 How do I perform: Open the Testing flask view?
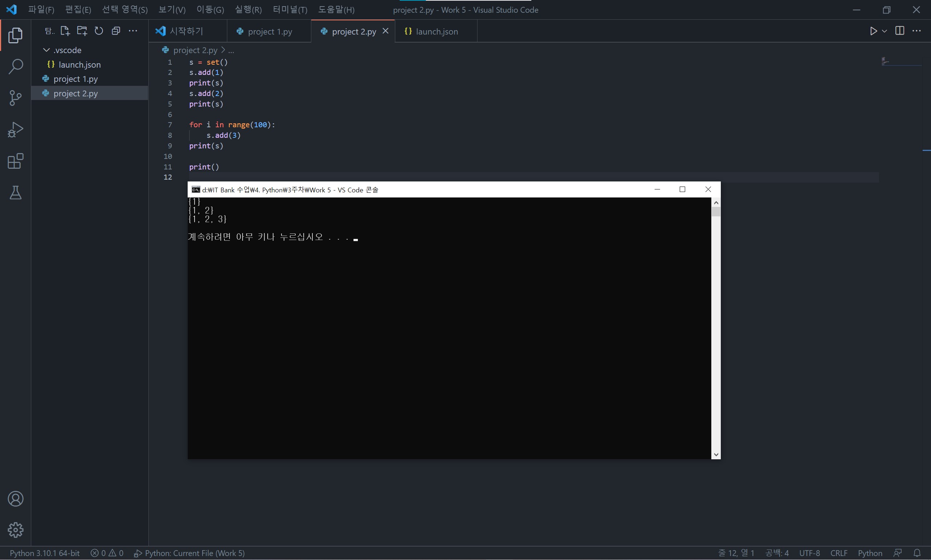pyautogui.click(x=16, y=192)
